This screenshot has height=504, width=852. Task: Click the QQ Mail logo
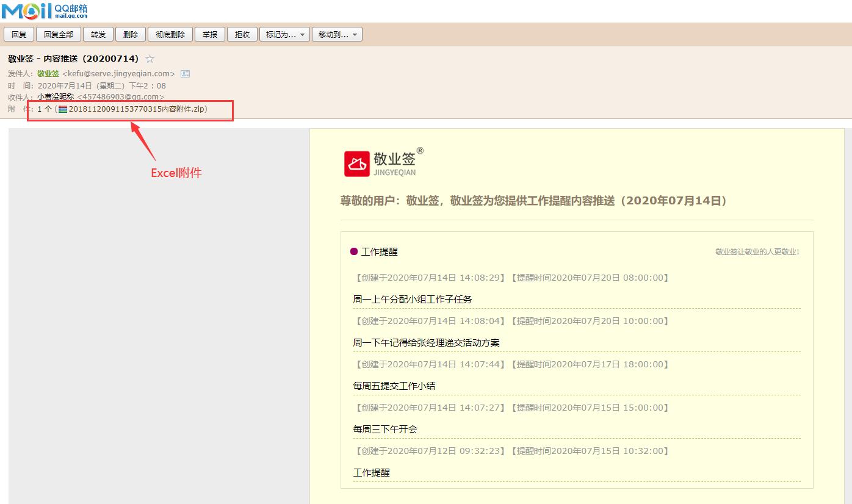(x=45, y=10)
